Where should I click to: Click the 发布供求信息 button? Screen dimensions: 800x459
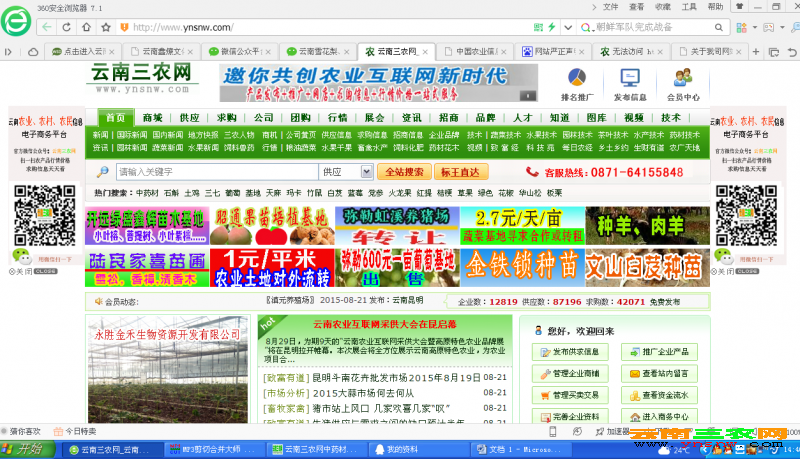[x=570, y=352]
